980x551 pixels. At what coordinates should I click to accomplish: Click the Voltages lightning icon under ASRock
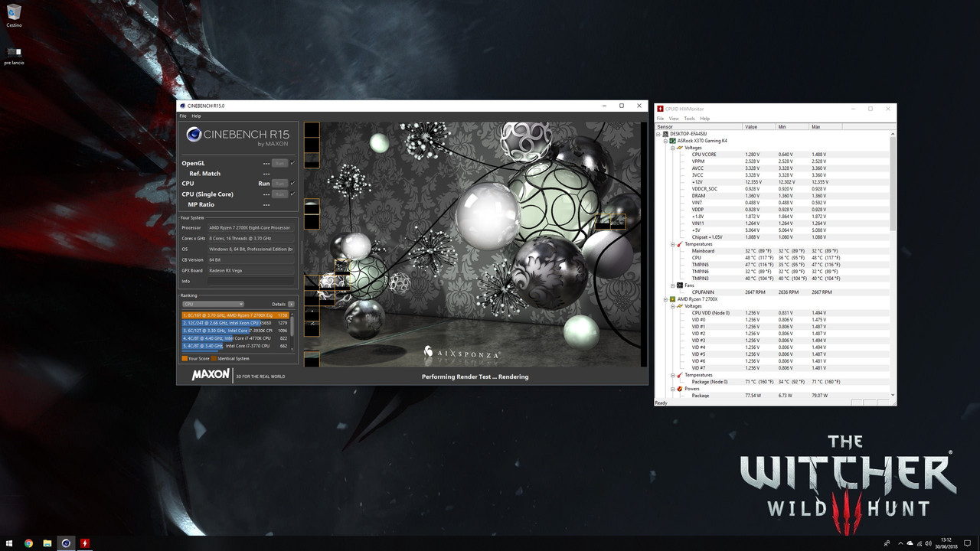pyautogui.click(x=679, y=148)
